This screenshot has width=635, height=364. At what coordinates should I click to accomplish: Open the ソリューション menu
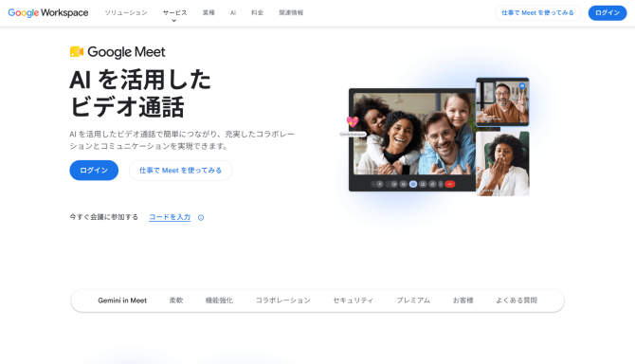tap(126, 12)
